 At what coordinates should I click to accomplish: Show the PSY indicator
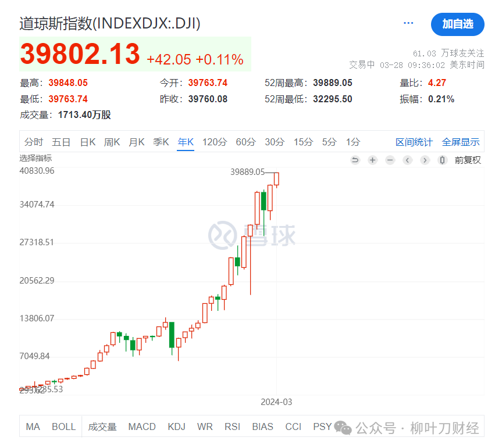point(322,427)
